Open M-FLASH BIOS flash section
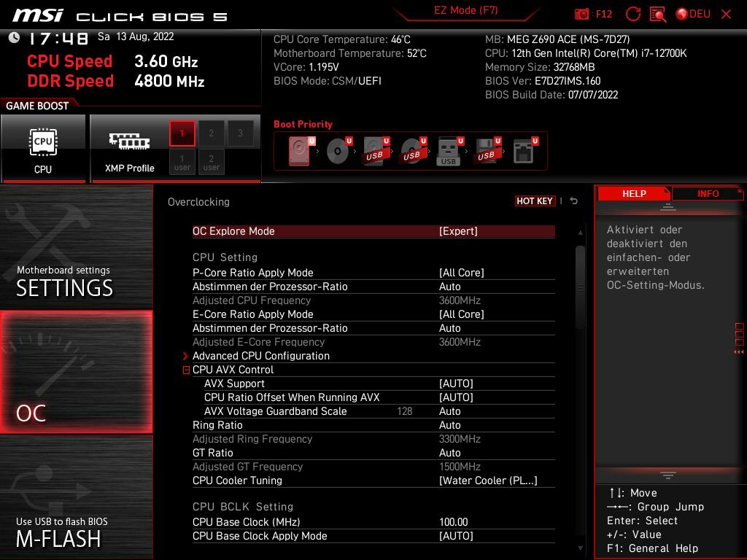The width and height of the screenshot is (747, 560). tap(76, 497)
